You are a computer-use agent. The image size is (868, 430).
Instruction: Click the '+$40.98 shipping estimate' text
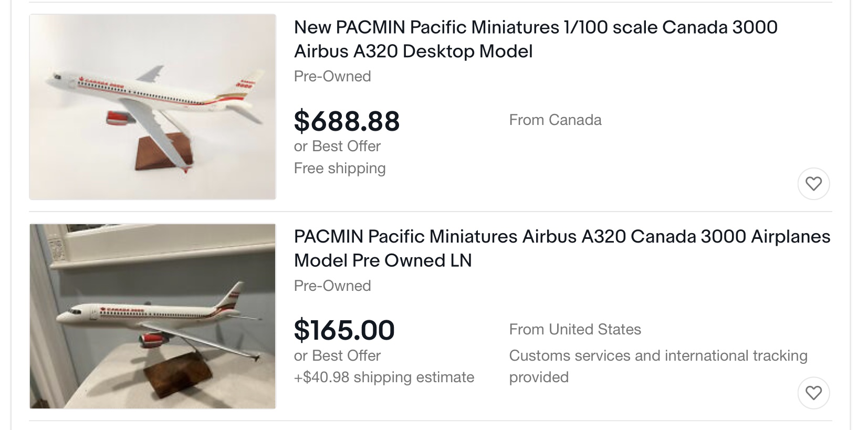tap(384, 377)
